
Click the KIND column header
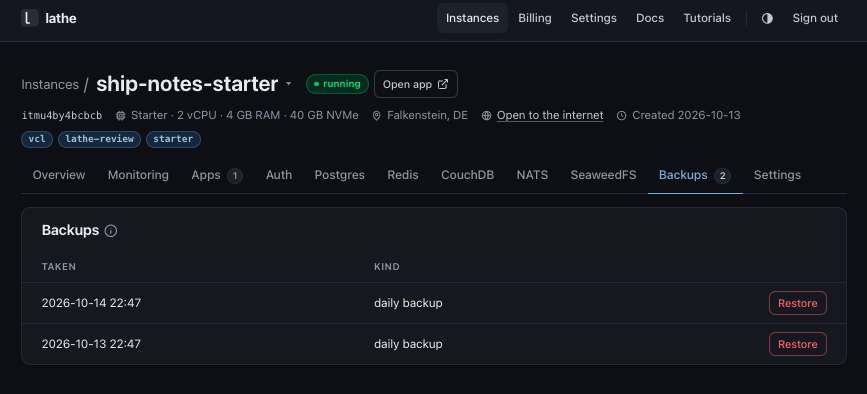point(387,267)
